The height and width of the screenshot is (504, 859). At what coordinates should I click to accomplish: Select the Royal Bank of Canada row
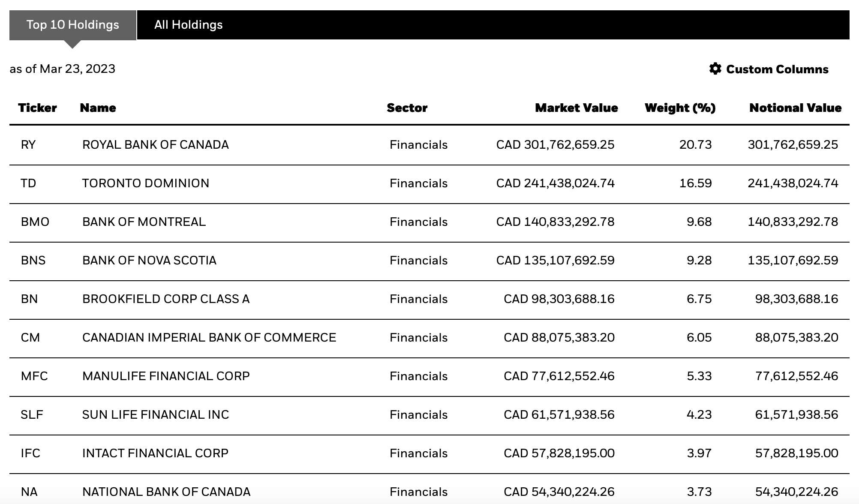coord(429,145)
